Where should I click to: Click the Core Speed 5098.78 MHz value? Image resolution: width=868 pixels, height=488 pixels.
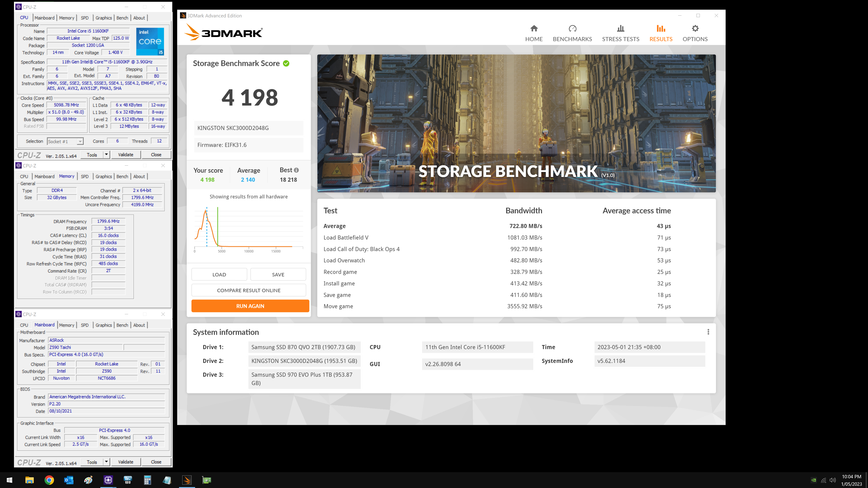66,105
